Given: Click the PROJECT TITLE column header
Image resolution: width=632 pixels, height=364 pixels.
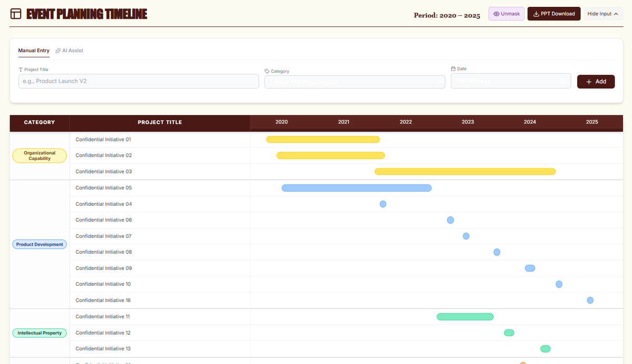Looking at the screenshot, I should pyautogui.click(x=160, y=122).
